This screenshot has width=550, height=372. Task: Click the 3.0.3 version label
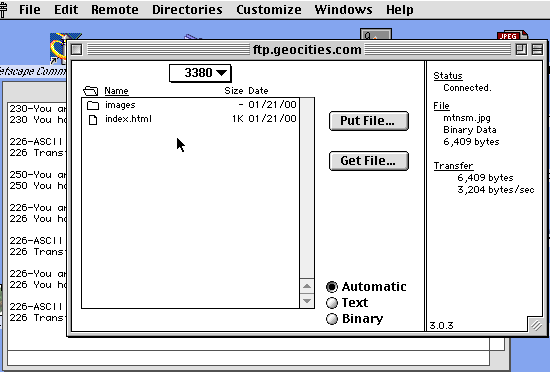[x=441, y=326]
